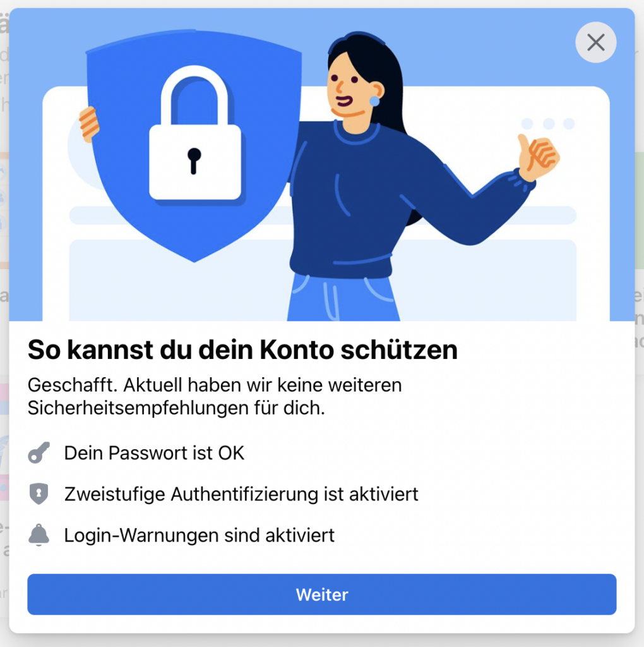
Task: Click the woman's blue jeans
Action: (343, 298)
